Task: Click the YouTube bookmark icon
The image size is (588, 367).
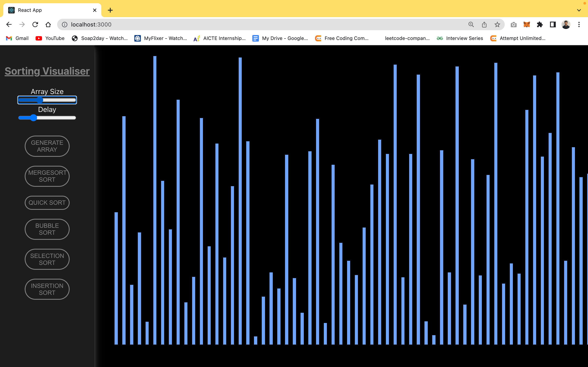Action: coord(39,38)
